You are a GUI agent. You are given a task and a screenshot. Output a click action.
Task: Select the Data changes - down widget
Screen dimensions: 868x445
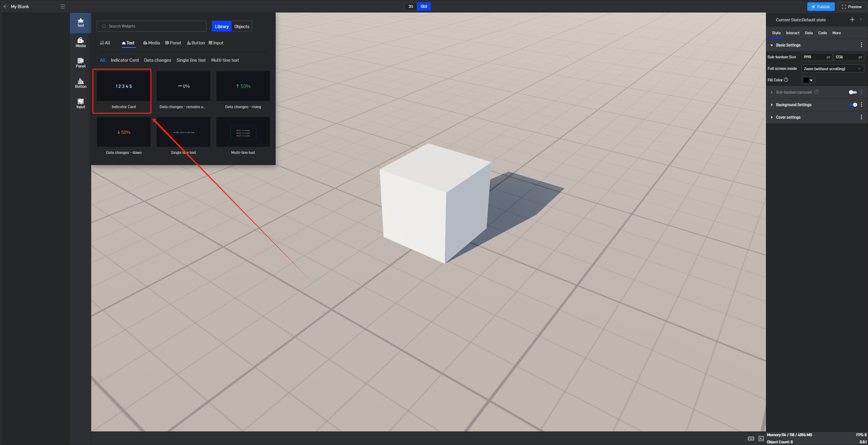123,132
